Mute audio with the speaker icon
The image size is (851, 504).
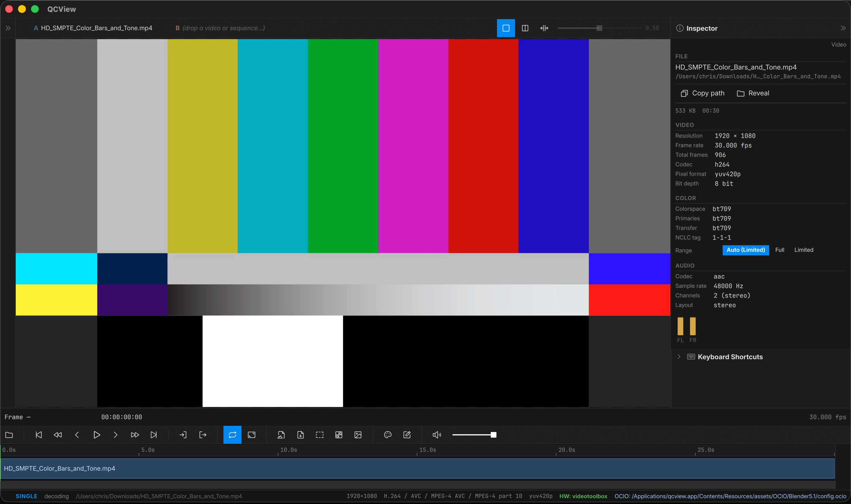(436, 435)
